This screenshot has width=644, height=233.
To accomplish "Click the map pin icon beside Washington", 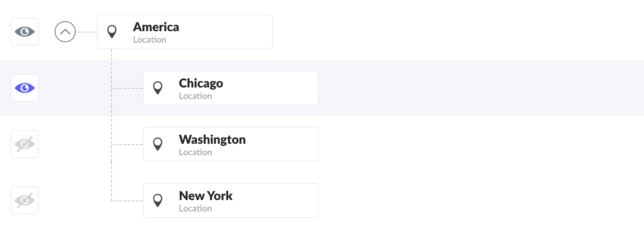I will click(158, 144).
